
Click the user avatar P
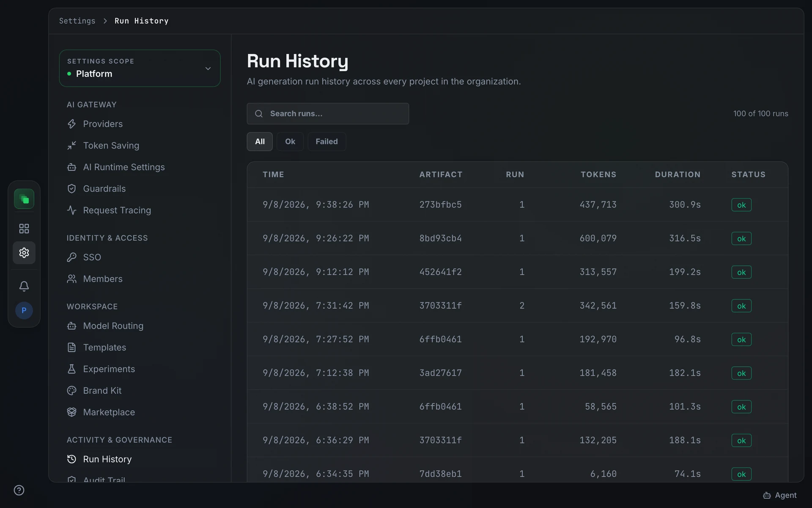pyautogui.click(x=24, y=310)
